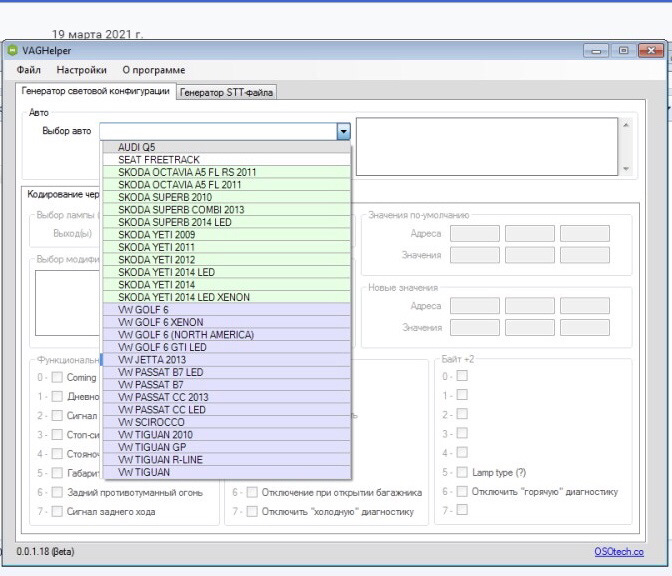Image resolution: width=672 pixels, height=576 pixels.
Task: Click first new Значения field
Action: [x=475, y=327]
